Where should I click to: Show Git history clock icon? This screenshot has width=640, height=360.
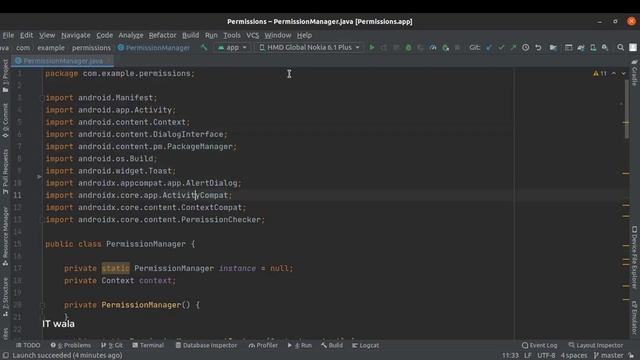[x=526, y=48]
